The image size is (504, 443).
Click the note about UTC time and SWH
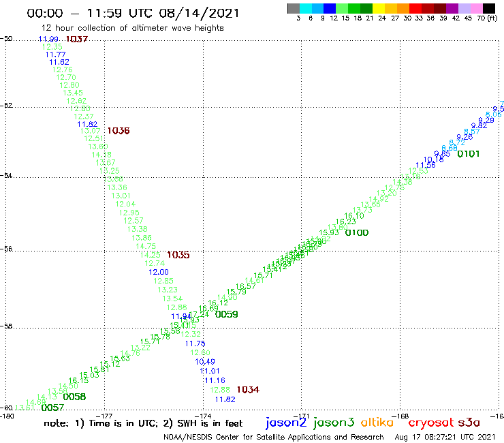[x=143, y=423]
